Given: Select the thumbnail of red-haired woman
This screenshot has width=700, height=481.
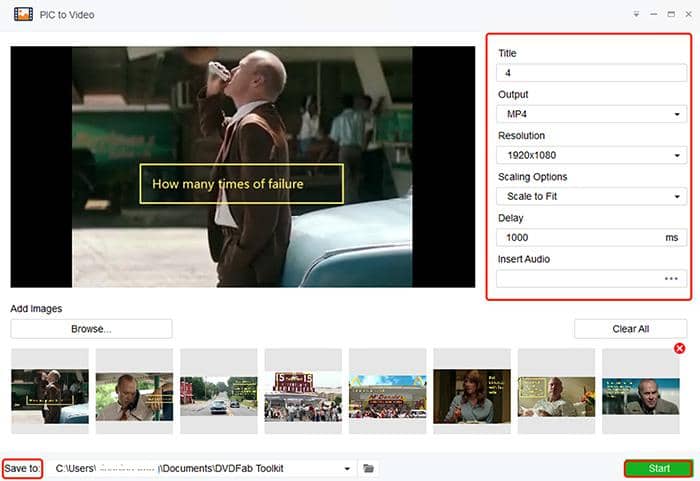Looking at the screenshot, I should click(472, 392).
